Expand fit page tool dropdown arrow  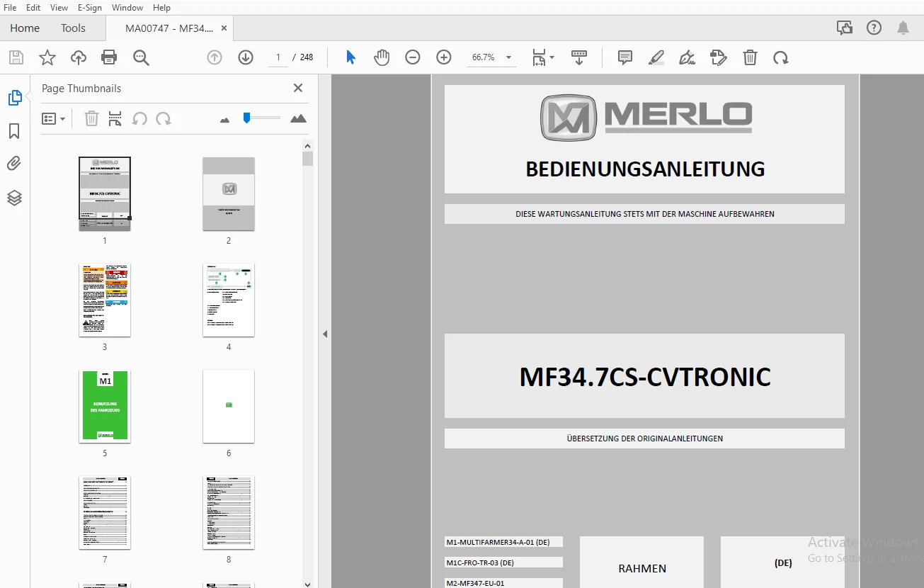click(x=552, y=57)
